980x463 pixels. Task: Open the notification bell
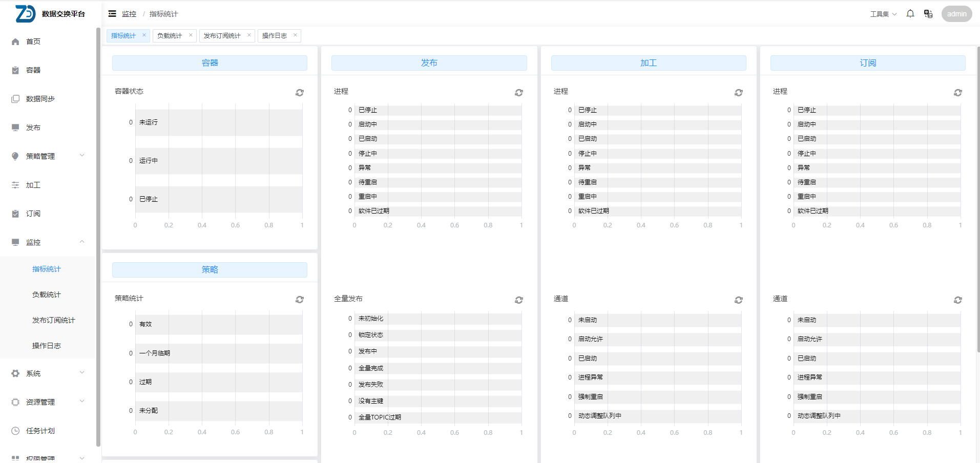(910, 14)
